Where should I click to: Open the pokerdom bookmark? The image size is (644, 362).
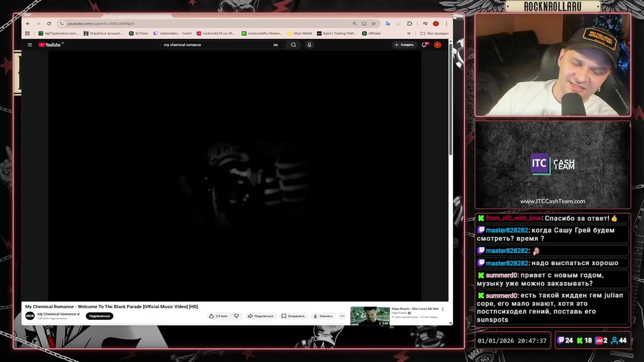59,33
